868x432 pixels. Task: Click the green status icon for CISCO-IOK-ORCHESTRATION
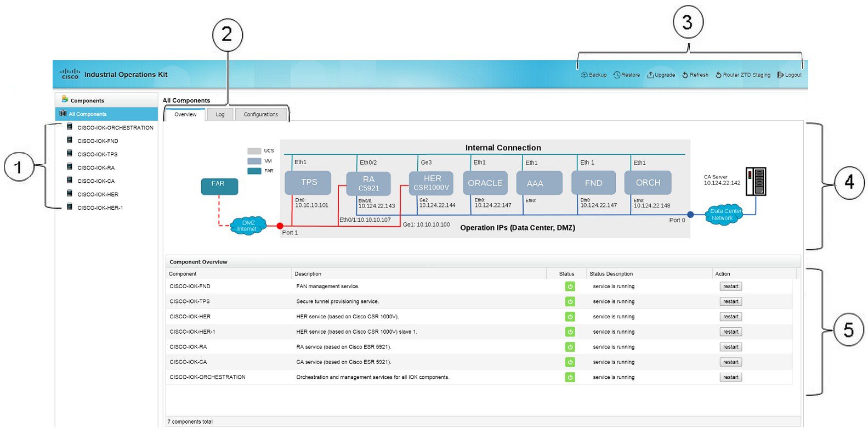[x=570, y=377]
